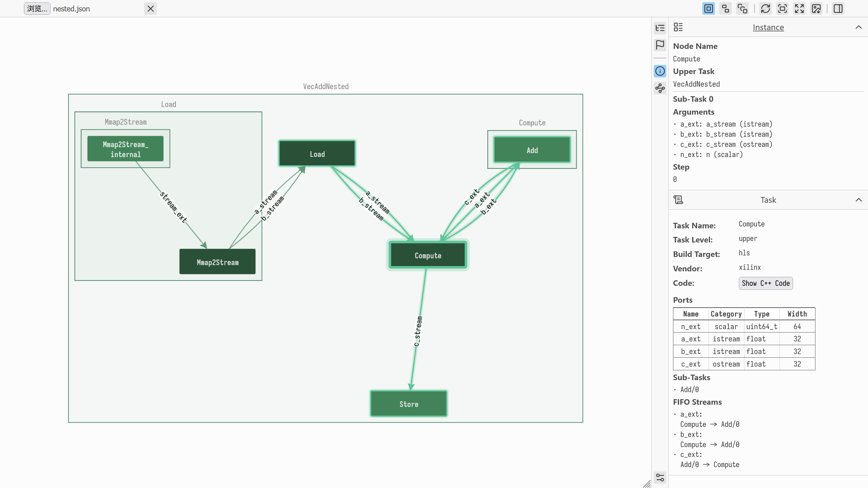Viewport: 868px width, 488px height.
Task: Collapse the Task section chevron
Action: click(x=858, y=200)
